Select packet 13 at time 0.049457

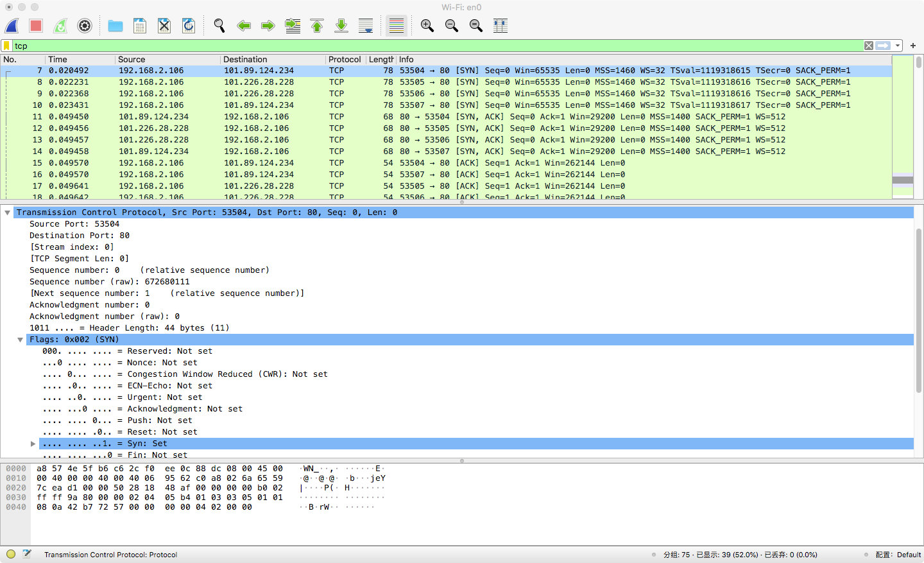(446, 140)
